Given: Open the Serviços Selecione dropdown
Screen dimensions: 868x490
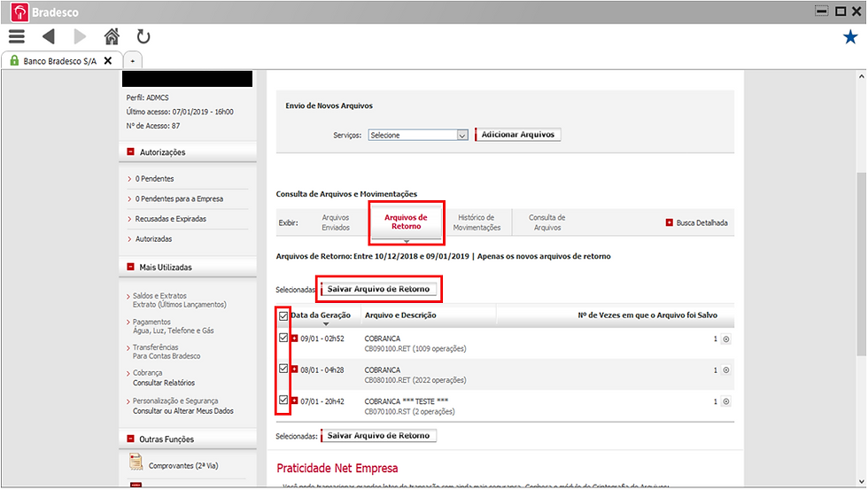Looking at the screenshot, I should click(x=418, y=135).
